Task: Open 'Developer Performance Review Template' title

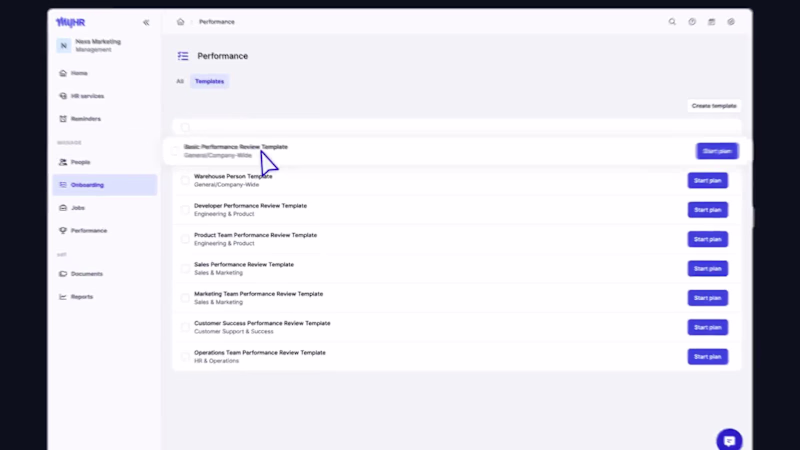Action: 251,206
